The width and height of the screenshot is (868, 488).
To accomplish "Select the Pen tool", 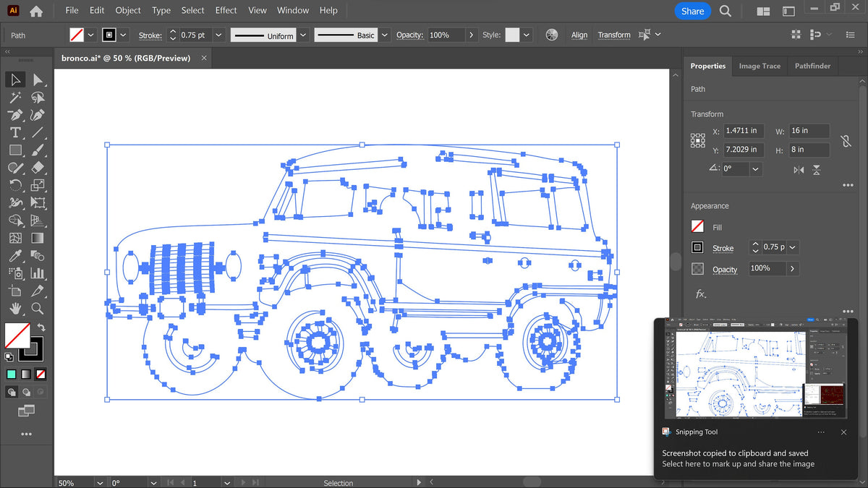I will 15,115.
